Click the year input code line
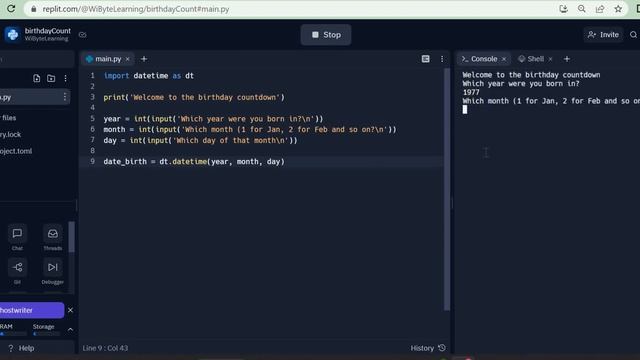640x360 pixels. point(213,119)
